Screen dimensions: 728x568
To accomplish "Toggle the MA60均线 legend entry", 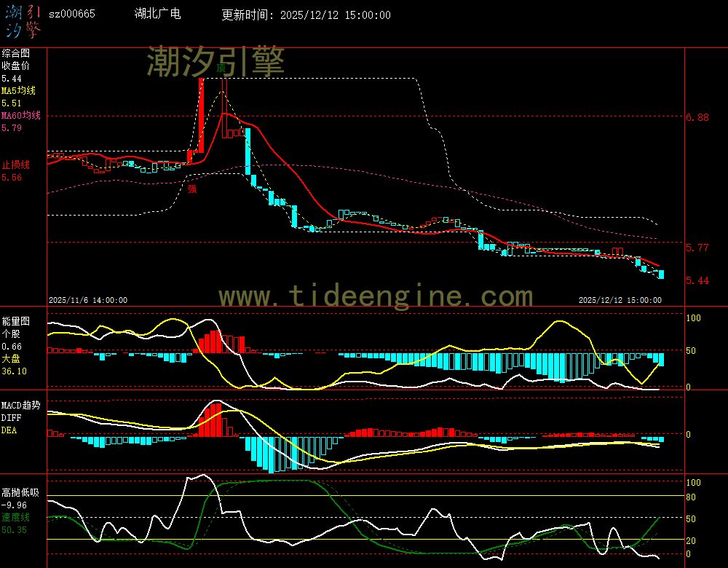I will (x=20, y=116).
